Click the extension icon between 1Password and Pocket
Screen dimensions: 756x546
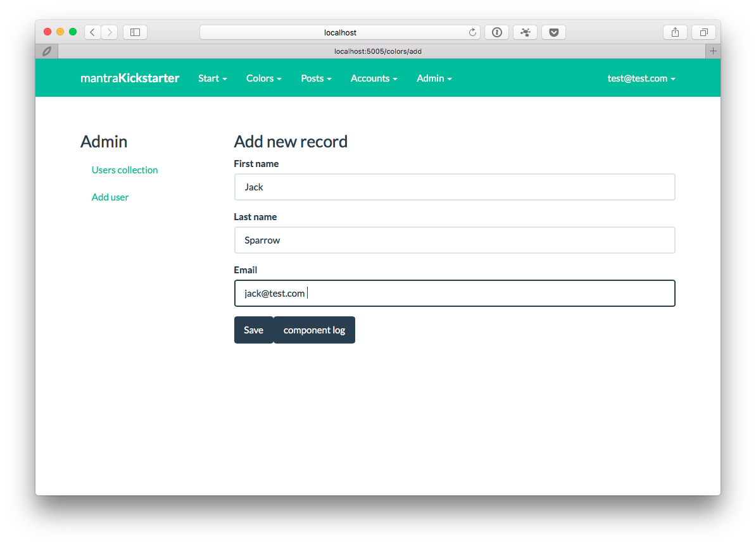point(525,32)
